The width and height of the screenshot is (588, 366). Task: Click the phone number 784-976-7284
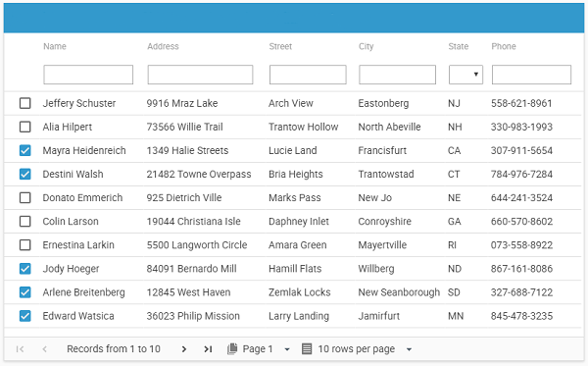point(521,175)
